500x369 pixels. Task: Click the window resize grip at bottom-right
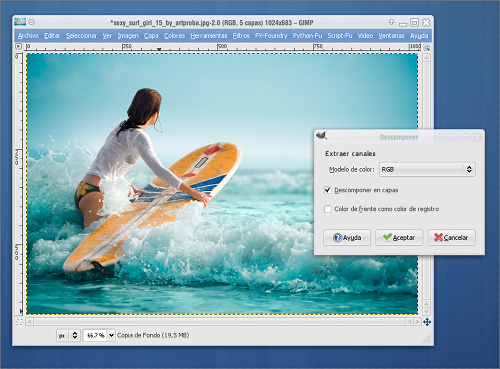(427, 339)
